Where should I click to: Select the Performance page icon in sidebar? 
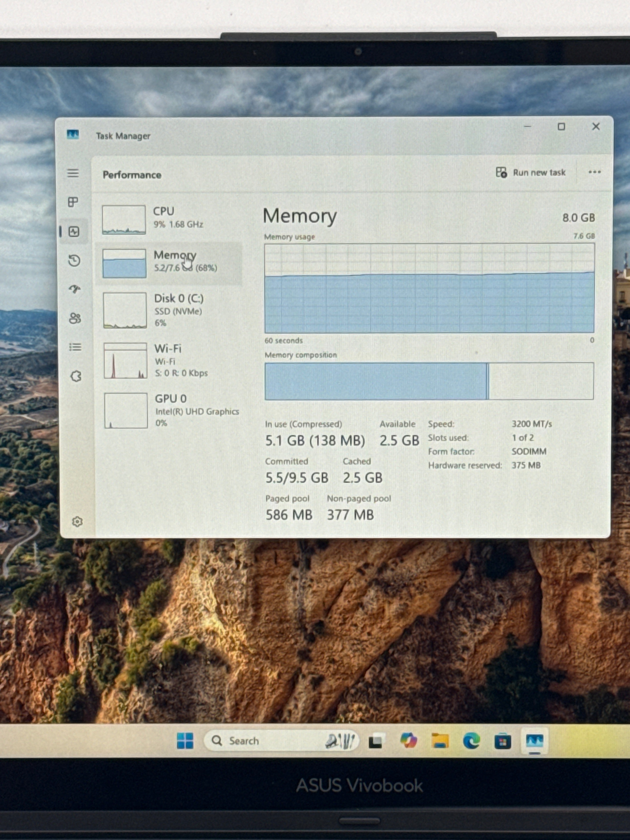[x=74, y=232]
